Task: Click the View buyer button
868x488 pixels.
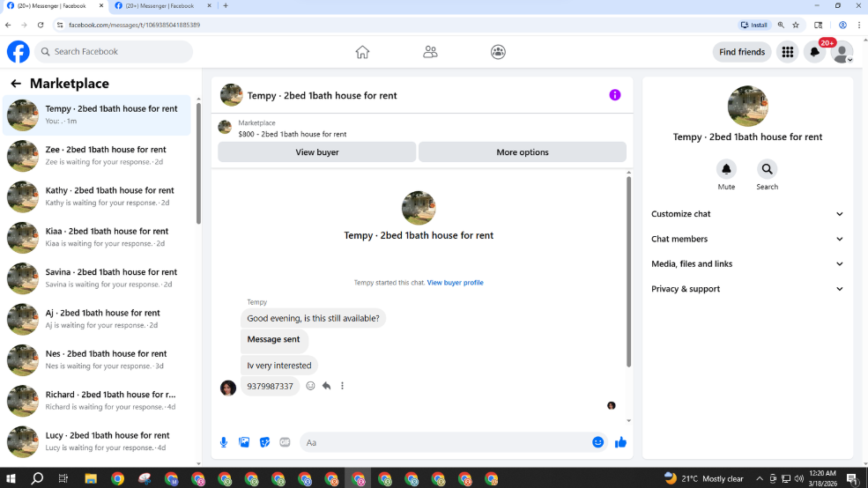Action: point(316,152)
